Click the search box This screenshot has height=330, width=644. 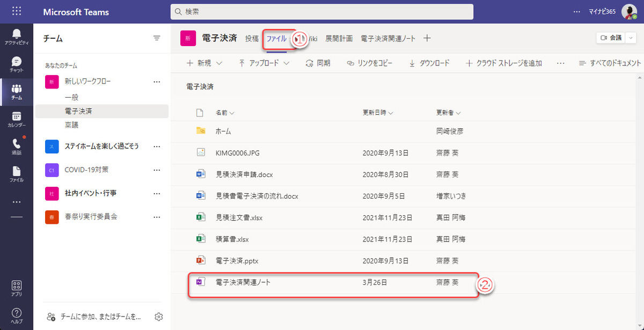322,11
